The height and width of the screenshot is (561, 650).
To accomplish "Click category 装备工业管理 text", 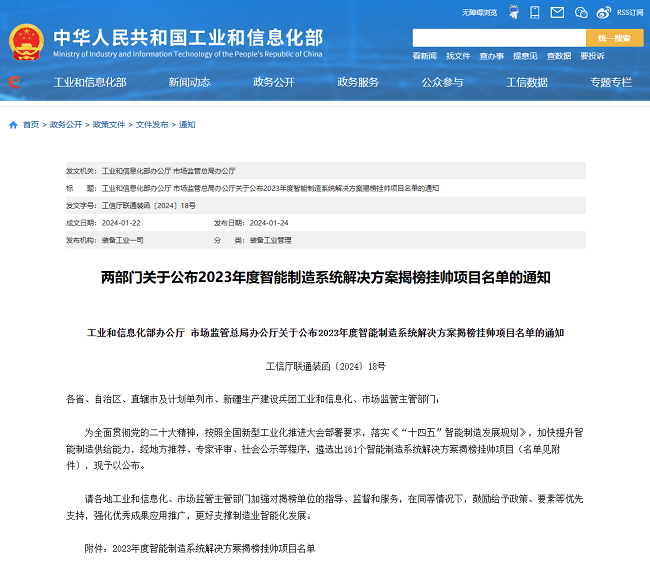I will click(270, 240).
